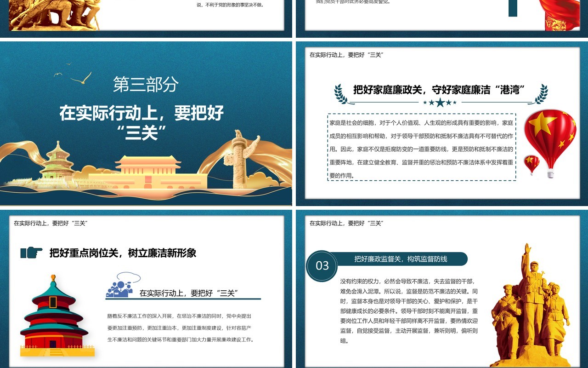This screenshot has height=368, width=588.
Task: Click the header label above the 03 badge
Action: pyautogui.click(x=346, y=223)
